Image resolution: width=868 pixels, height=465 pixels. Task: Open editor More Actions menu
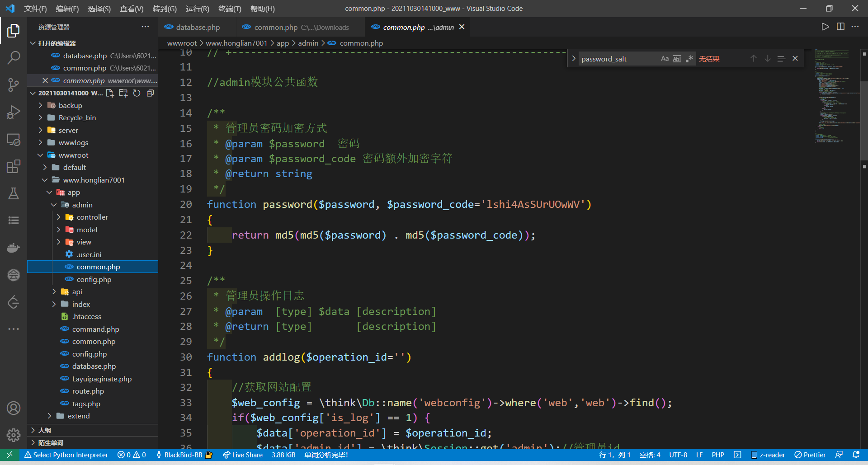855,27
